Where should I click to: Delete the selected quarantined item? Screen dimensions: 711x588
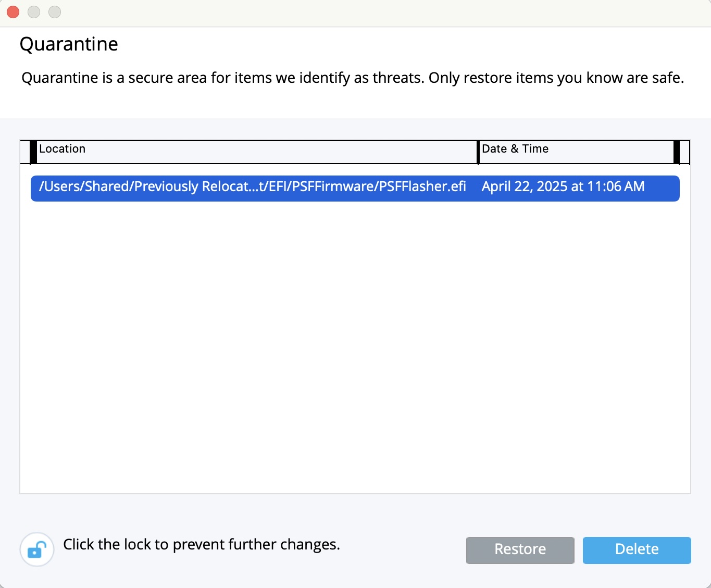[637, 550]
